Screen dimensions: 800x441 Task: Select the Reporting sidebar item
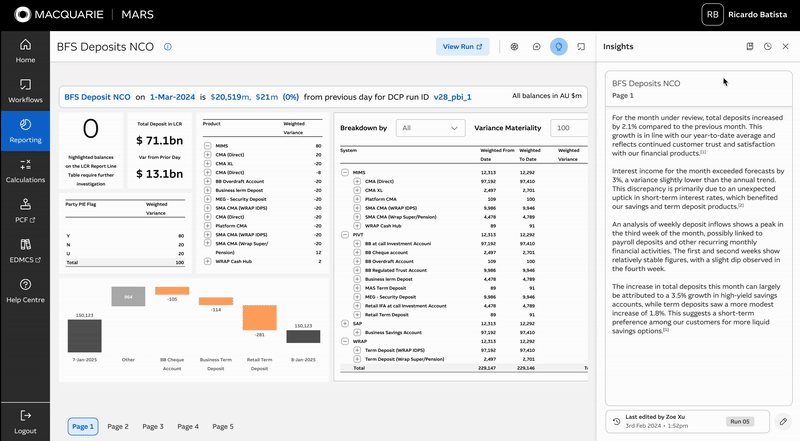click(x=25, y=131)
